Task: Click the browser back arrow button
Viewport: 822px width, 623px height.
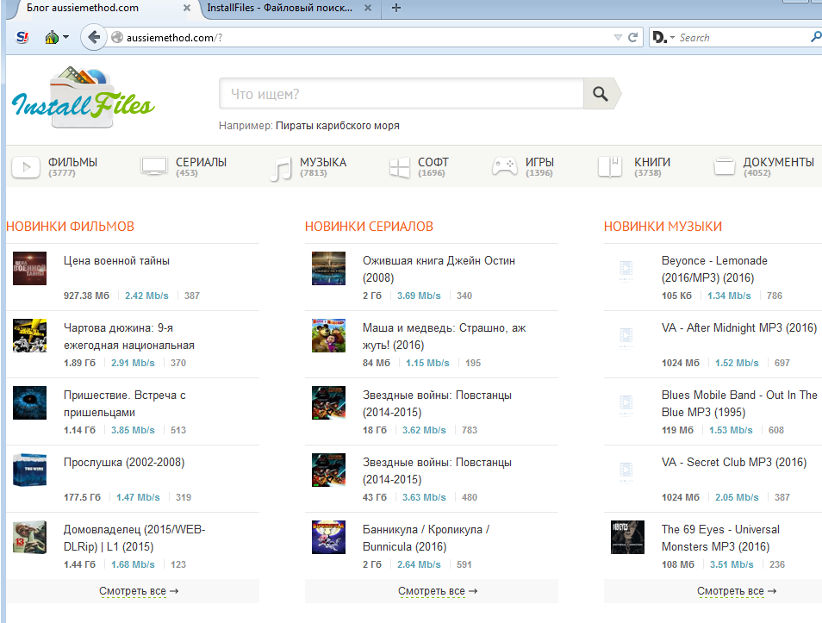Action: pos(95,38)
